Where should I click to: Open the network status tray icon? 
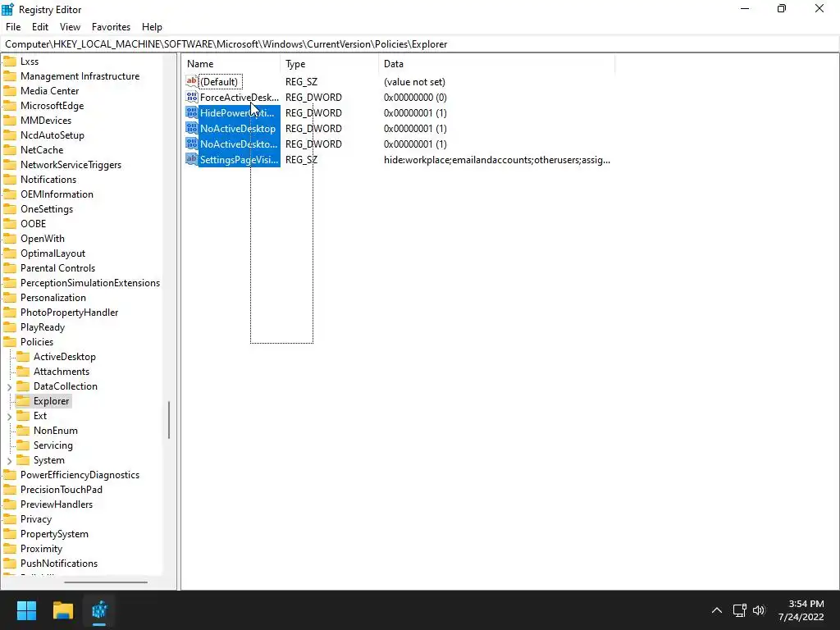click(740, 610)
